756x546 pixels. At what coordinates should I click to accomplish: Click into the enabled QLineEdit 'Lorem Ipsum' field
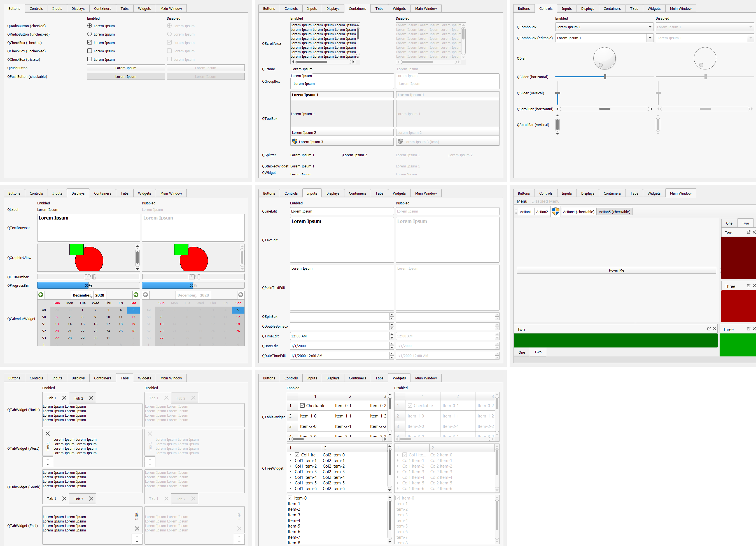(342, 211)
